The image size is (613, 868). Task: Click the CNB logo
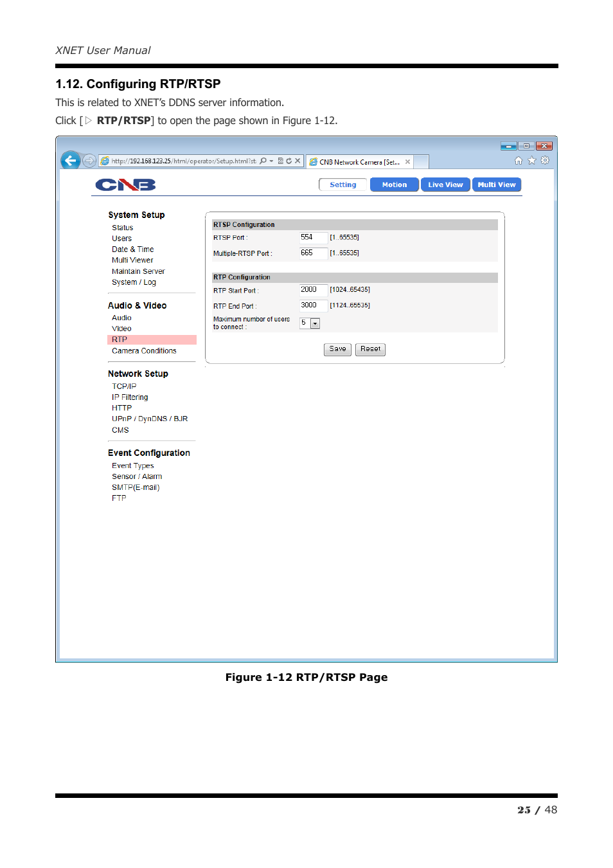coord(126,185)
